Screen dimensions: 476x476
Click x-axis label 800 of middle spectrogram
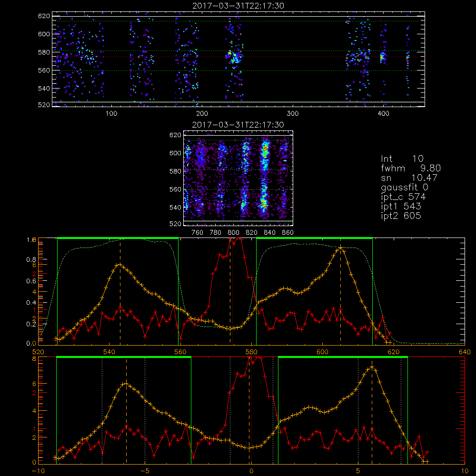pos(233,233)
